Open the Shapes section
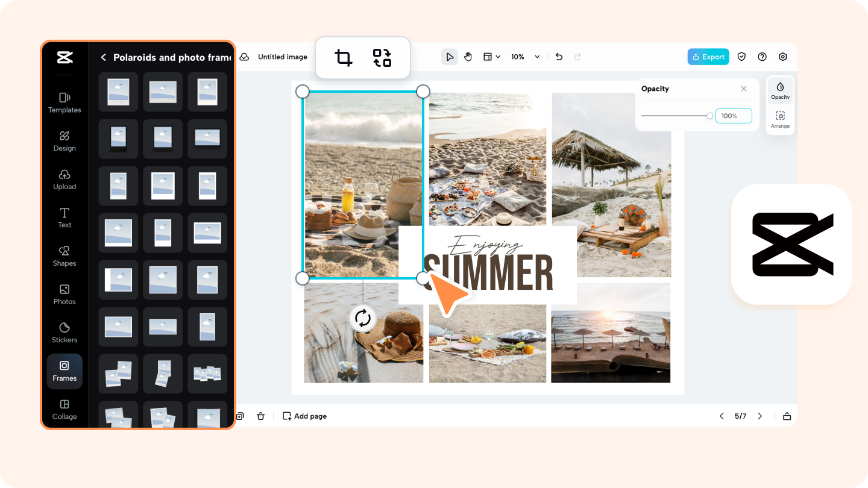868x488 pixels. [x=64, y=256]
